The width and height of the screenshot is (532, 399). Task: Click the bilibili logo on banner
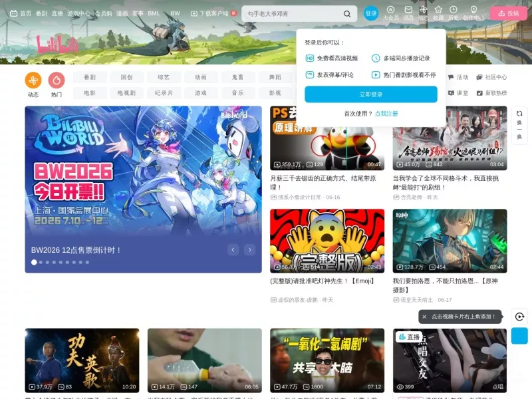57,45
